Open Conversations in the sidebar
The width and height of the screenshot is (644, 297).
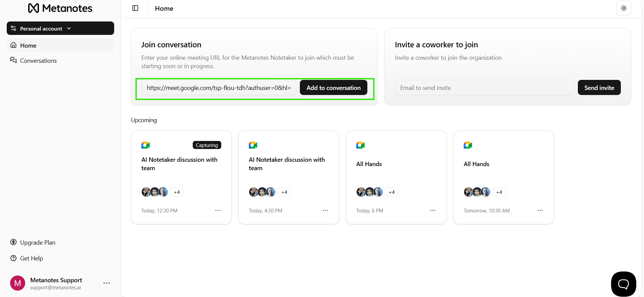(x=60, y=60)
